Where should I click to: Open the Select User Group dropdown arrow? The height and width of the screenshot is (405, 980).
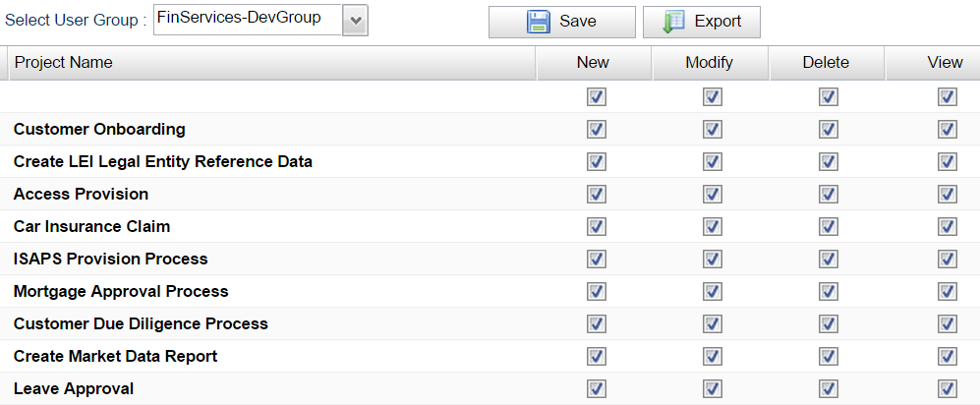point(355,21)
